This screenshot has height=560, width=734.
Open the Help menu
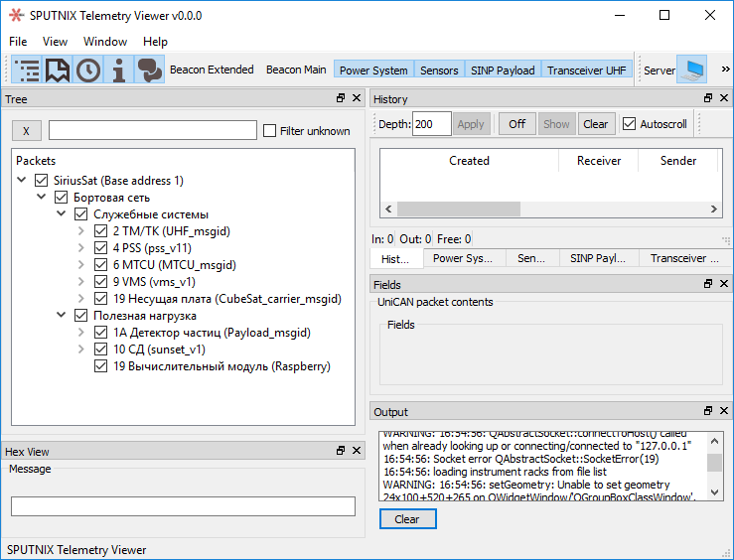155,41
